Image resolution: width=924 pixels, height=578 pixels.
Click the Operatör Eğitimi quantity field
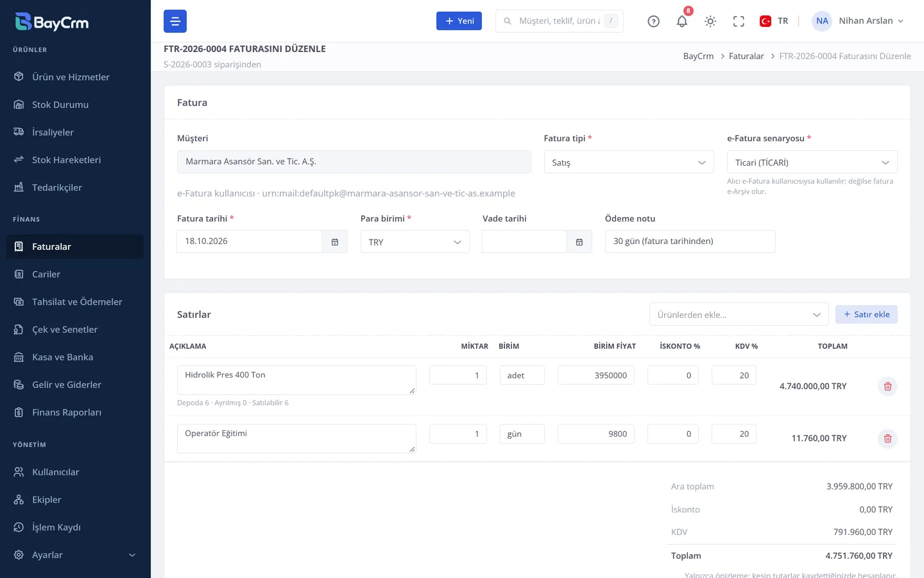click(458, 433)
